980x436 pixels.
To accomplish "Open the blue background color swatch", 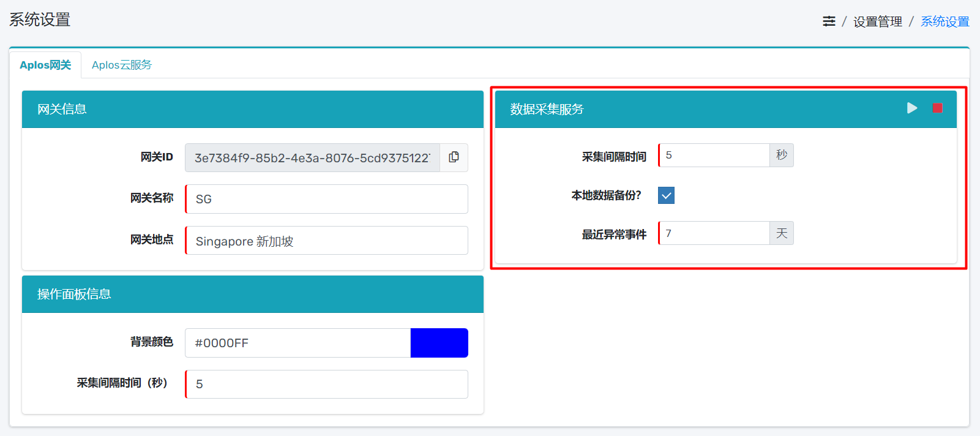I will coord(439,343).
